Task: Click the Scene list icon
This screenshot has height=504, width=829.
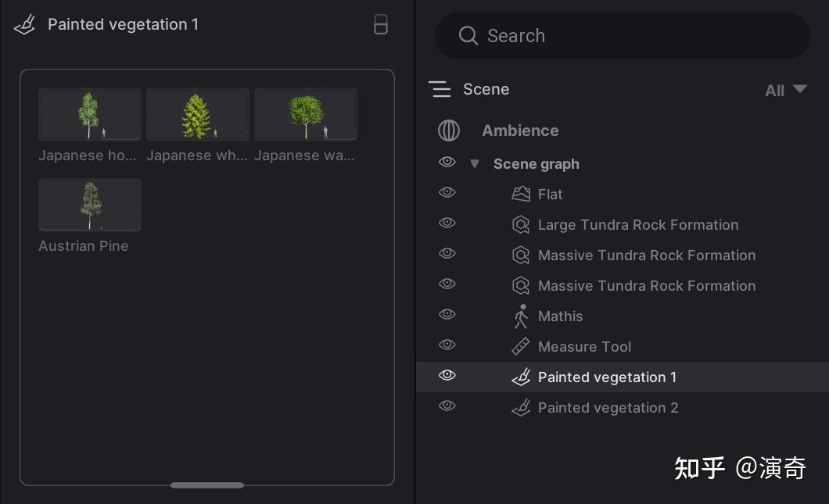Action: [440, 90]
